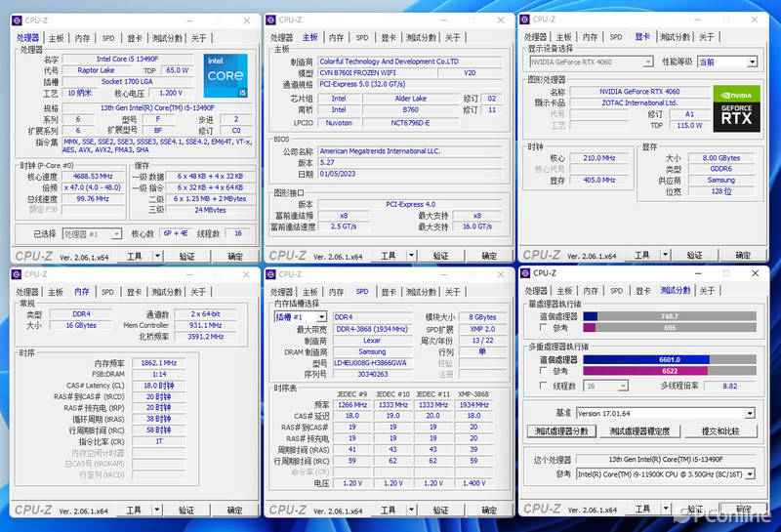Screen dimensions: 781x532
Task: Click 确定 button in SPD window
Action: pyautogui.click(x=489, y=511)
